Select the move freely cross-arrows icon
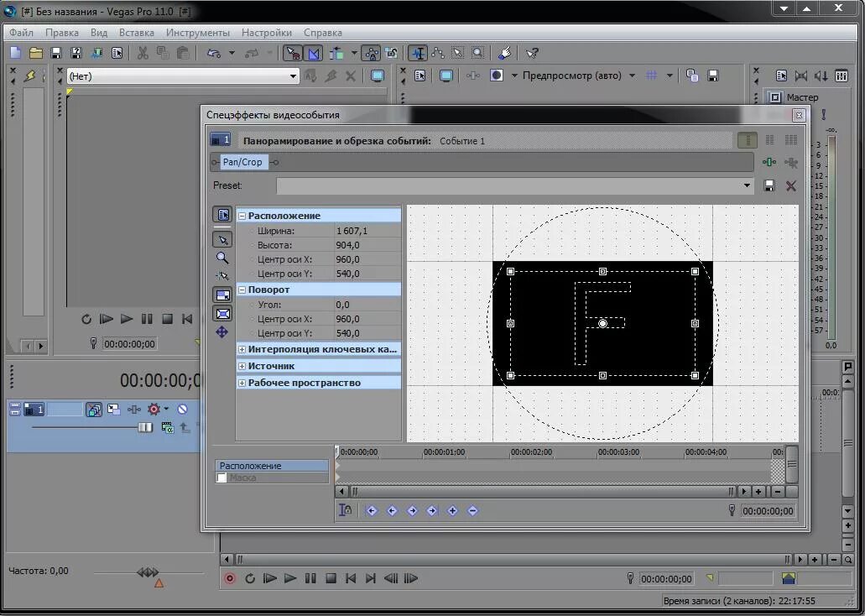Viewport: 865px width, 616px height. point(222,332)
